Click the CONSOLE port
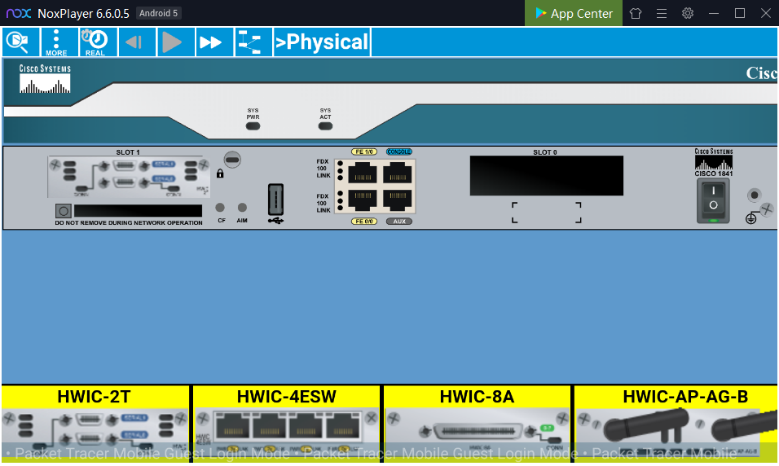The image size is (779, 466). (x=397, y=174)
